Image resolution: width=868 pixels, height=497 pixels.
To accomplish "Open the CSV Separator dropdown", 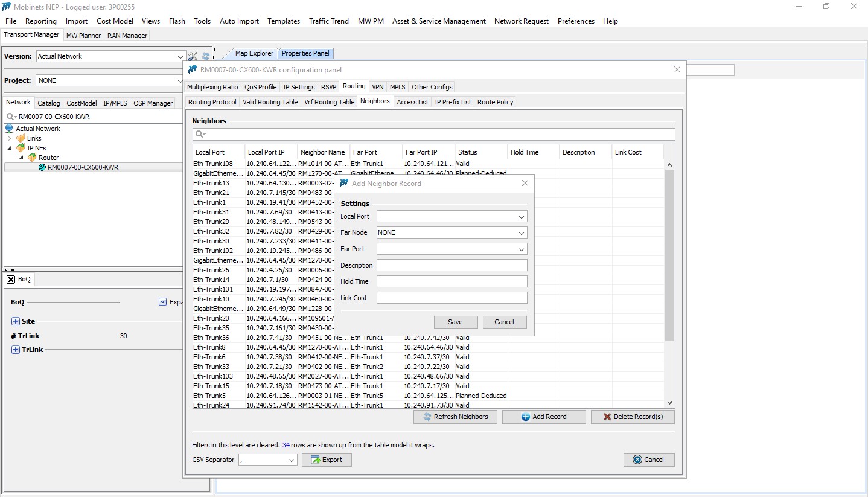I will coord(267,460).
